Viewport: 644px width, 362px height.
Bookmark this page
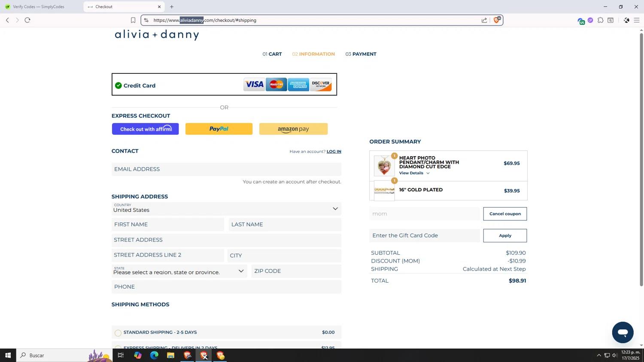click(133, 20)
